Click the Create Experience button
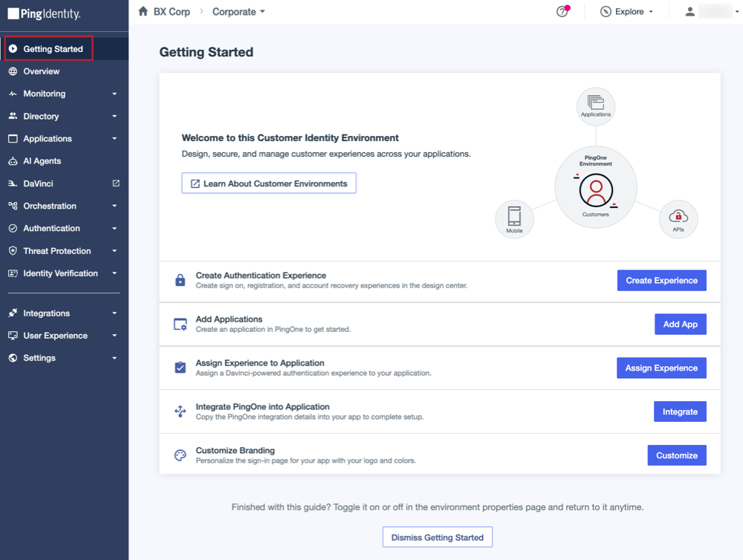The height and width of the screenshot is (560, 743). 661,281
